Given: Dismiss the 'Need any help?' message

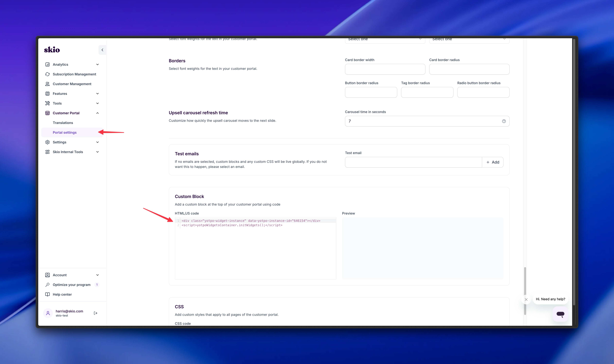Looking at the screenshot, I should pyautogui.click(x=526, y=300).
